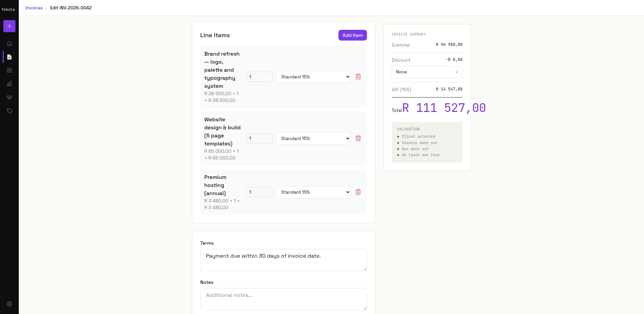Click the Subtotal value R 96 980,00
Viewport: 644px width, 314px height.
coord(449,45)
